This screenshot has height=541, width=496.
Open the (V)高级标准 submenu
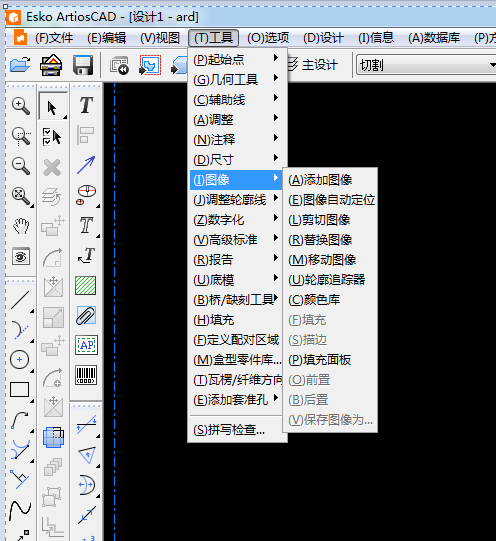[x=237, y=240]
